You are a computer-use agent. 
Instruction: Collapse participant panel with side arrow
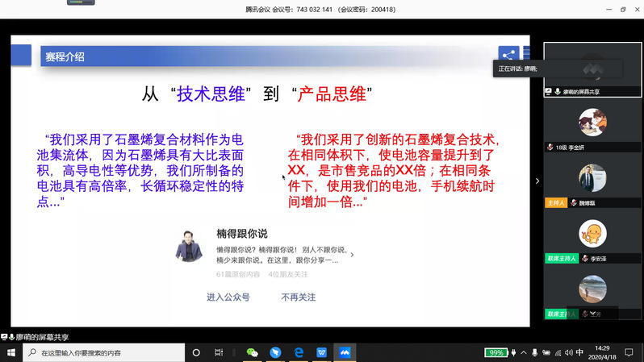tap(538, 181)
